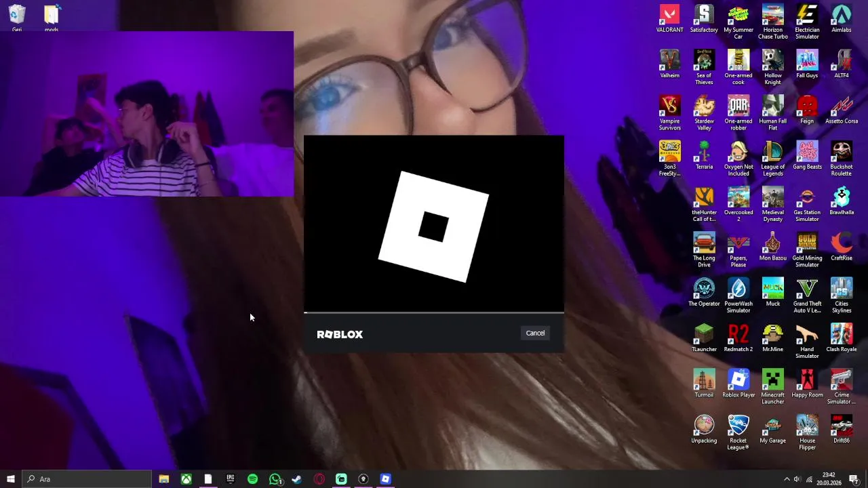This screenshot has width=868, height=488.
Task: Select PowerWash Simulator shortcut
Action: pyautogui.click(x=738, y=296)
